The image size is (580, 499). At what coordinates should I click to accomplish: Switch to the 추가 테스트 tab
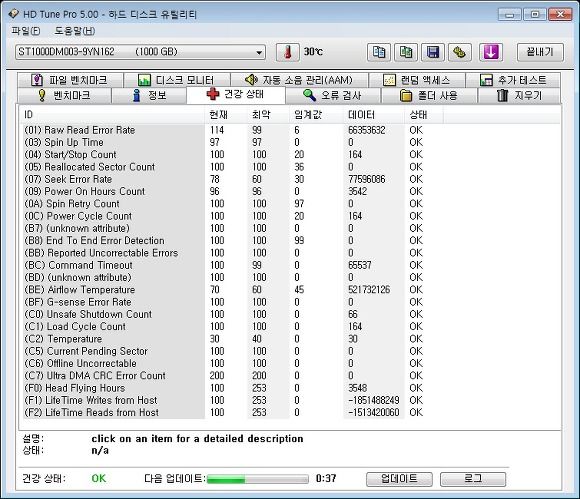[x=513, y=80]
